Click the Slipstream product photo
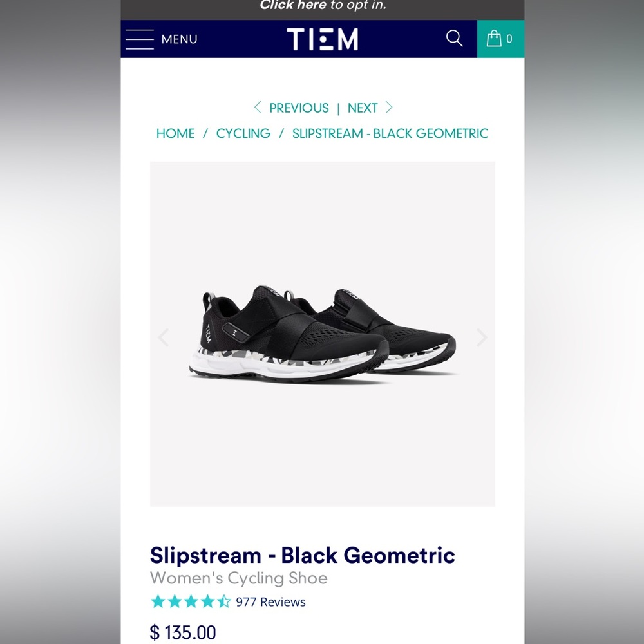Image resolution: width=644 pixels, height=644 pixels. (x=322, y=334)
